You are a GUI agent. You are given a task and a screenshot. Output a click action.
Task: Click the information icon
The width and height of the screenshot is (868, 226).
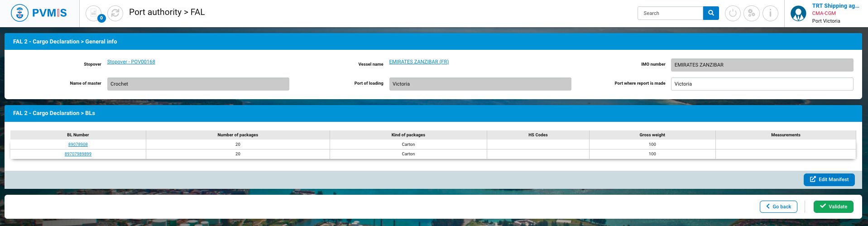770,13
